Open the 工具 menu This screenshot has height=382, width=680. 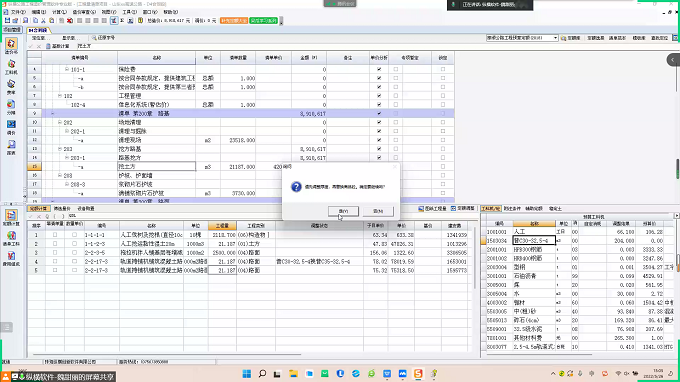[129, 12]
